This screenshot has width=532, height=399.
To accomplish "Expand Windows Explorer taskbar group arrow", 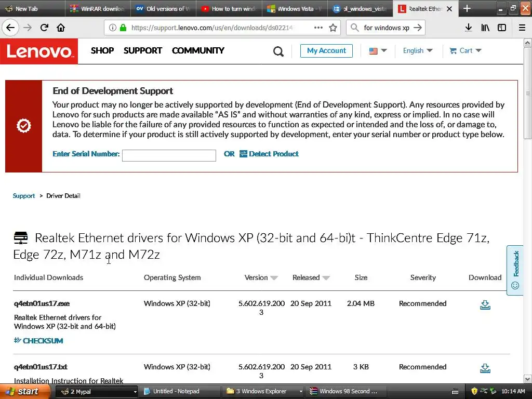I will coord(301,392).
